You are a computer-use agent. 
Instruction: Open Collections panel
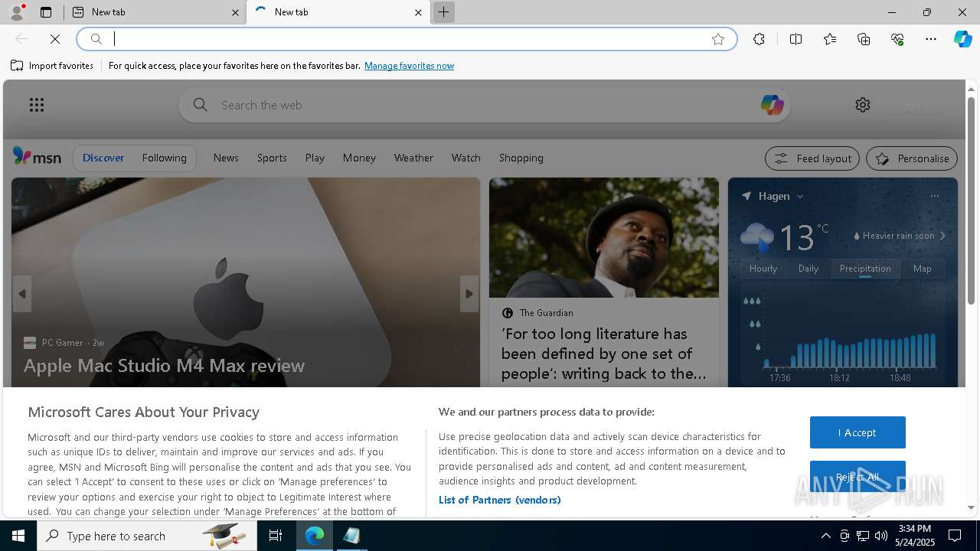click(x=864, y=39)
